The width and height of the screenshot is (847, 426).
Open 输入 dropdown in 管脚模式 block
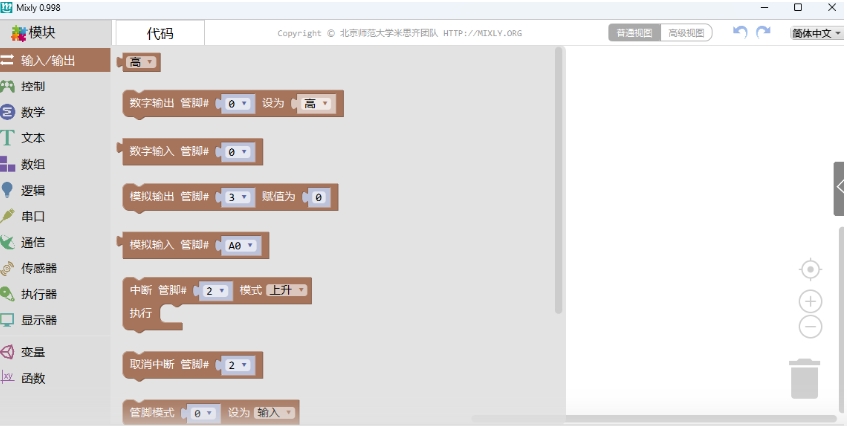pos(275,413)
